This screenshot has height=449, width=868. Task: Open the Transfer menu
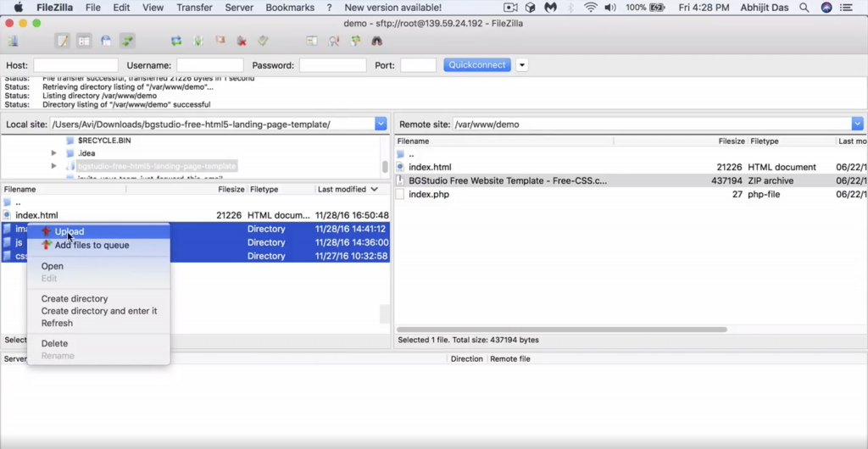click(x=194, y=8)
